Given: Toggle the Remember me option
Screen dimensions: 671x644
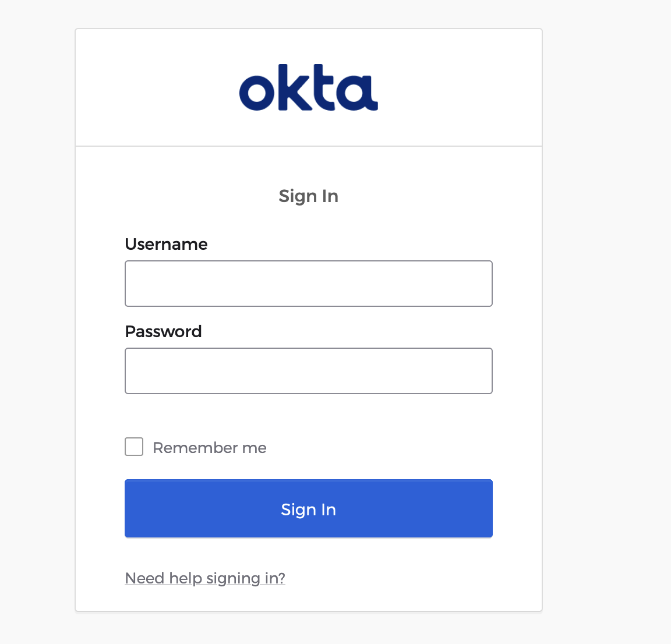Looking at the screenshot, I should click(x=134, y=447).
